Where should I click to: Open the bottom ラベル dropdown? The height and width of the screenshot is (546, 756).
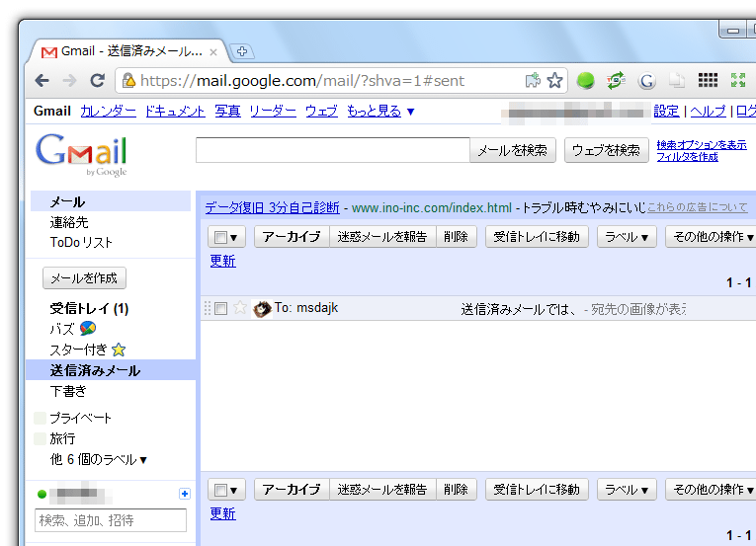click(x=627, y=490)
